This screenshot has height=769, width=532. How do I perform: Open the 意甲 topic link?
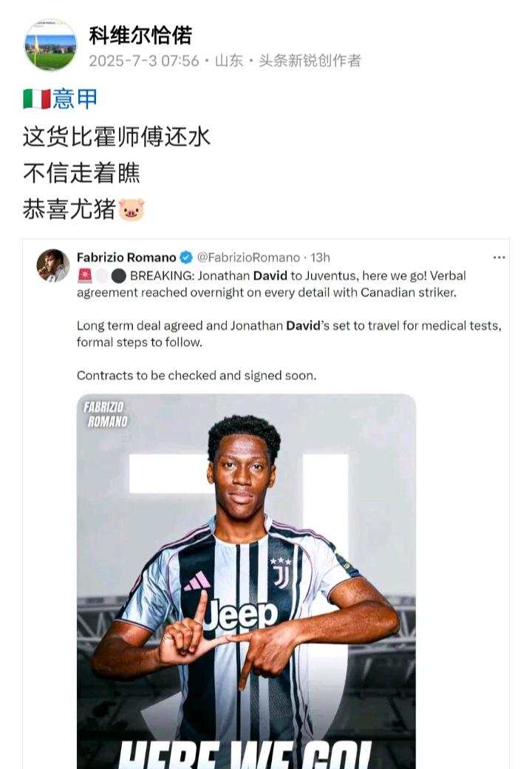coord(75,98)
